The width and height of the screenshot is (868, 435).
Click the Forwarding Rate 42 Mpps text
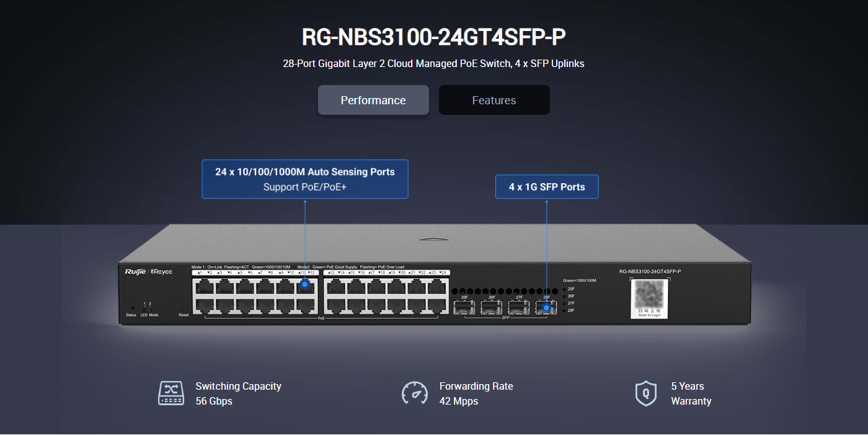[476, 393]
